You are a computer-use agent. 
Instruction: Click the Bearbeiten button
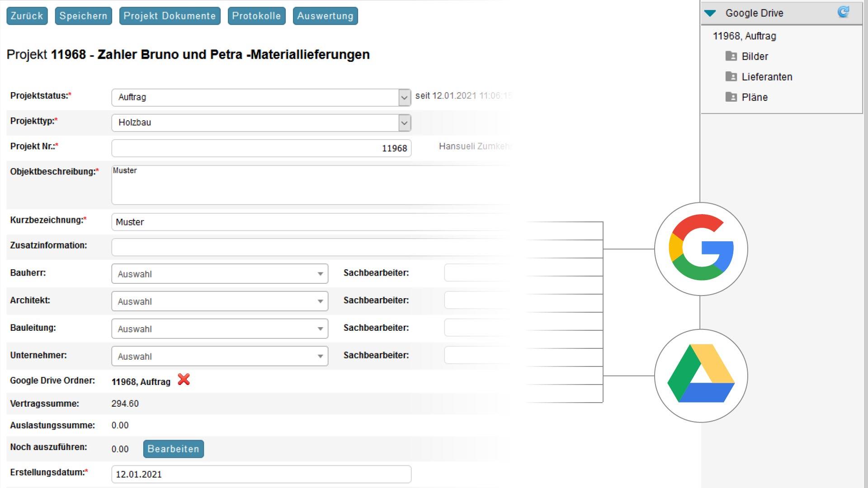173,449
